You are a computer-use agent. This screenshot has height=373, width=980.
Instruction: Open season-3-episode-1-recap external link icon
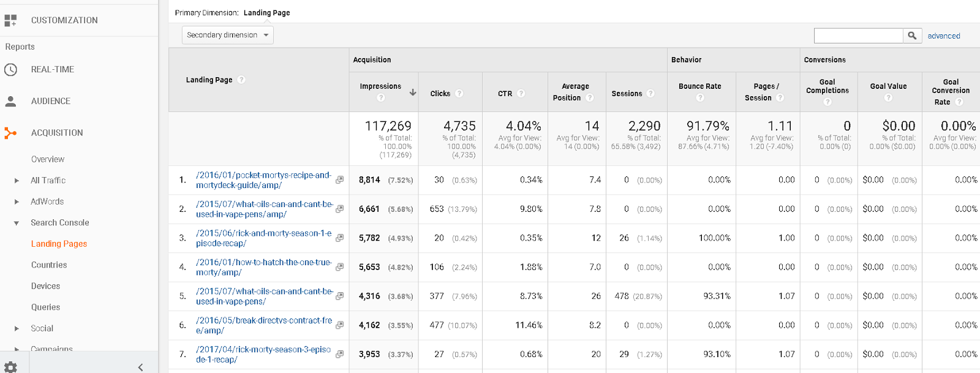339,354
